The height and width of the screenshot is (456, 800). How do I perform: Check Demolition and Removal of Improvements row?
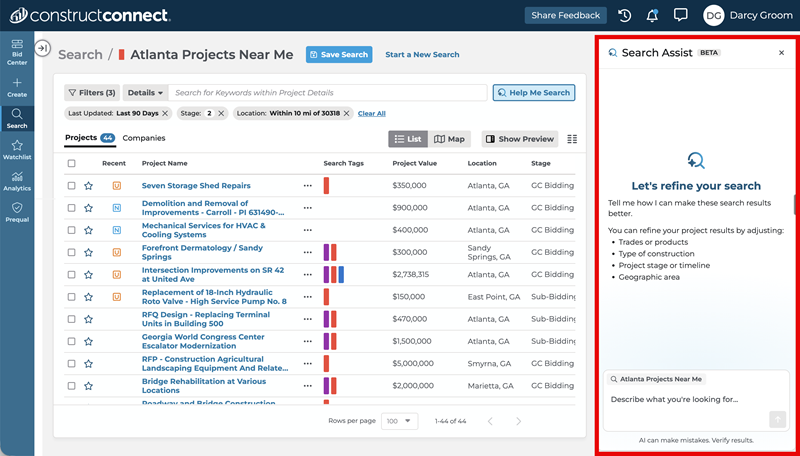coord(71,208)
